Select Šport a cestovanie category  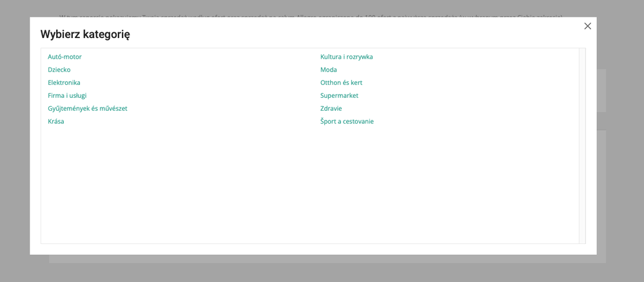click(x=347, y=121)
